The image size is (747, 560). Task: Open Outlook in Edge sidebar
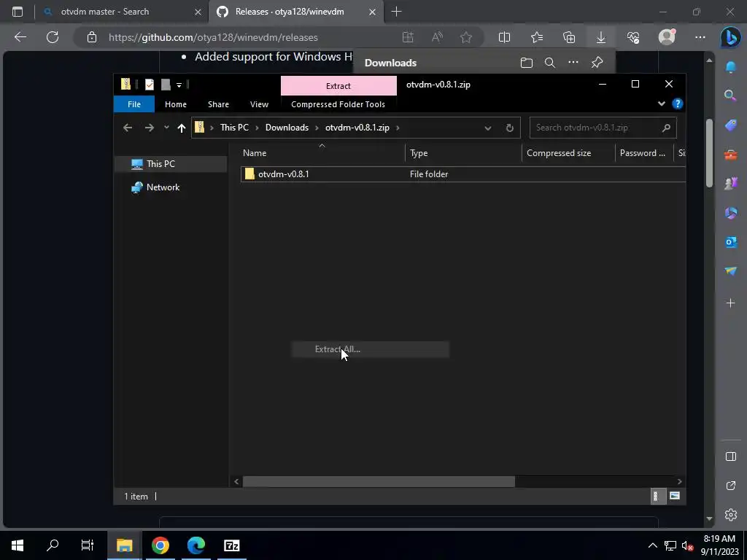[731, 242]
